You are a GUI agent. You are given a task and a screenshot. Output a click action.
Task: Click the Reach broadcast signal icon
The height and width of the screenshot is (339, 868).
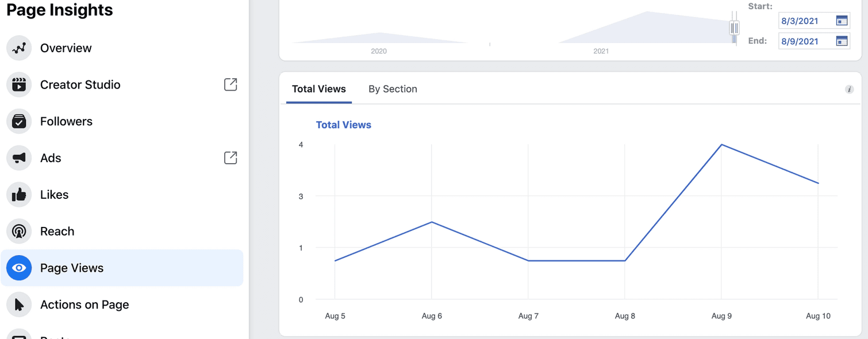click(19, 232)
